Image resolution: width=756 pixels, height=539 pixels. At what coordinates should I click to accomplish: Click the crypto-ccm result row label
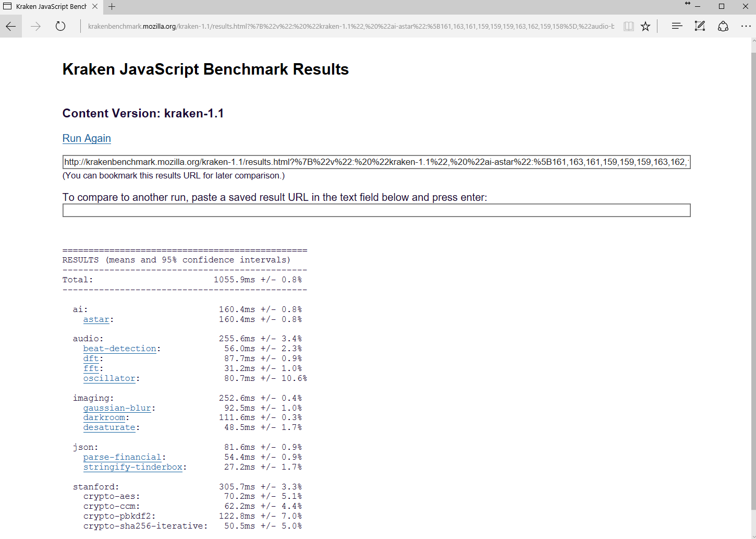click(x=112, y=506)
